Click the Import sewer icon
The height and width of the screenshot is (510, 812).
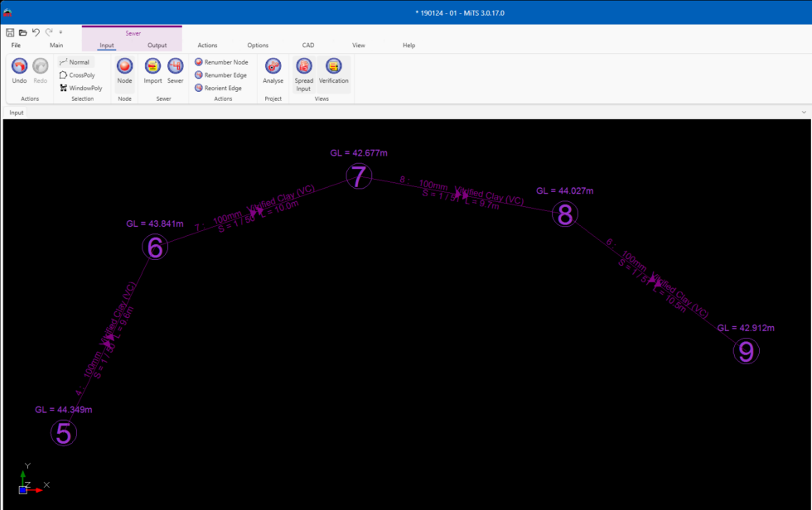point(152,66)
